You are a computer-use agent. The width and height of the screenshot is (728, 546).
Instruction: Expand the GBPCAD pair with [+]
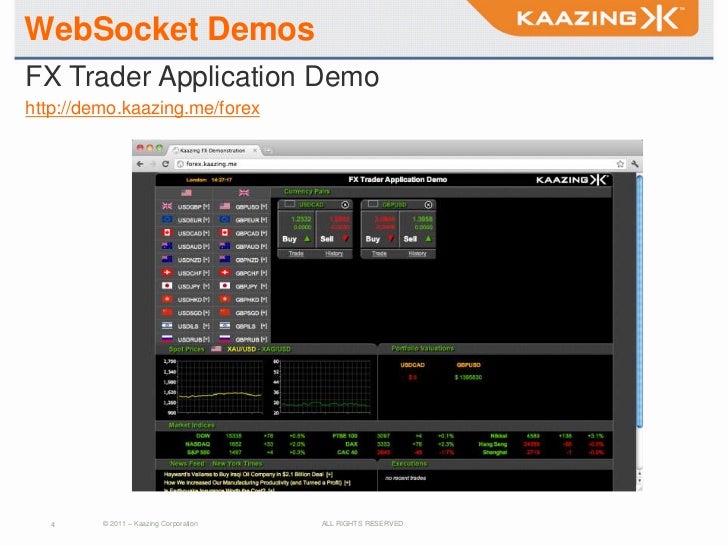[264, 233]
